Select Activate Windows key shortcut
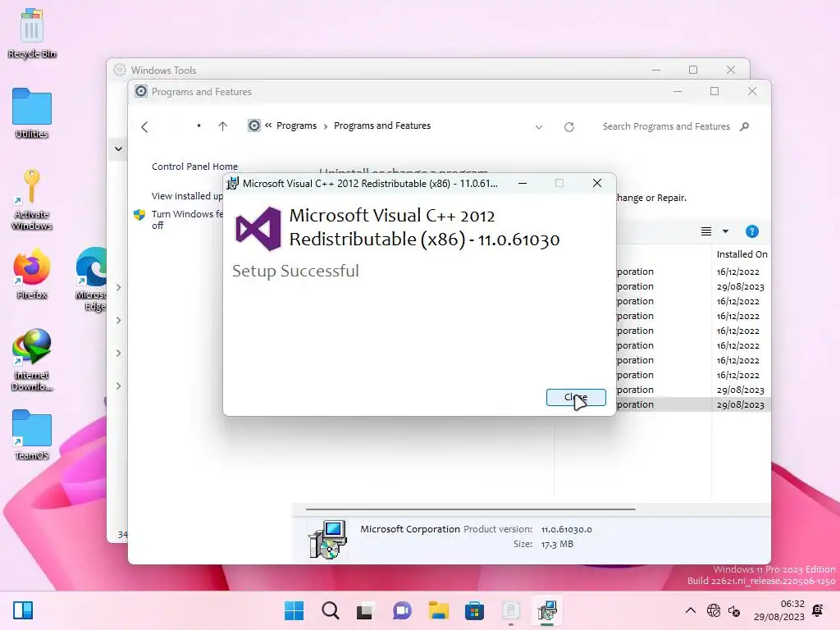Image resolution: width=840 pixels, height=630 pixels. (x=32, y=199)
